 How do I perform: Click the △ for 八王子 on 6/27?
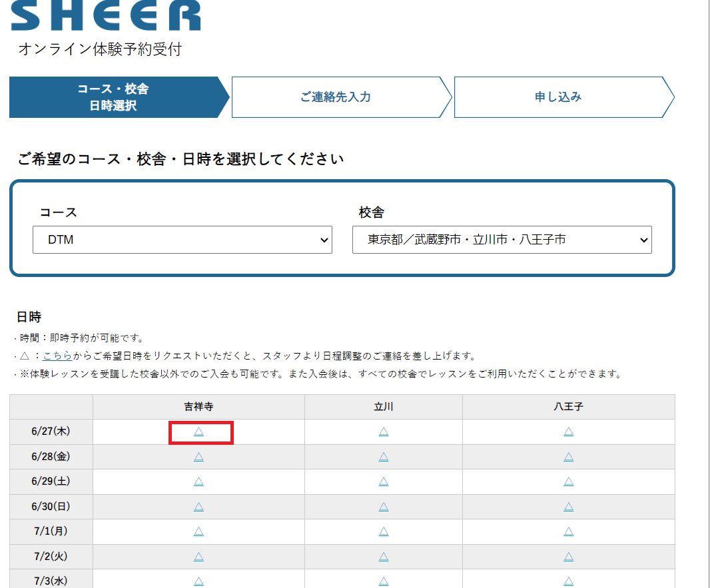point(567,432)
